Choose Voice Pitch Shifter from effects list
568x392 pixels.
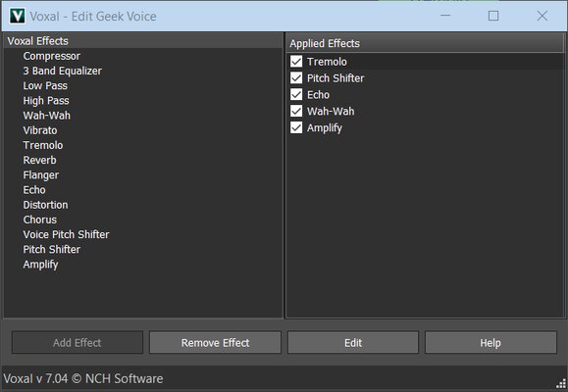pos(66,234)
